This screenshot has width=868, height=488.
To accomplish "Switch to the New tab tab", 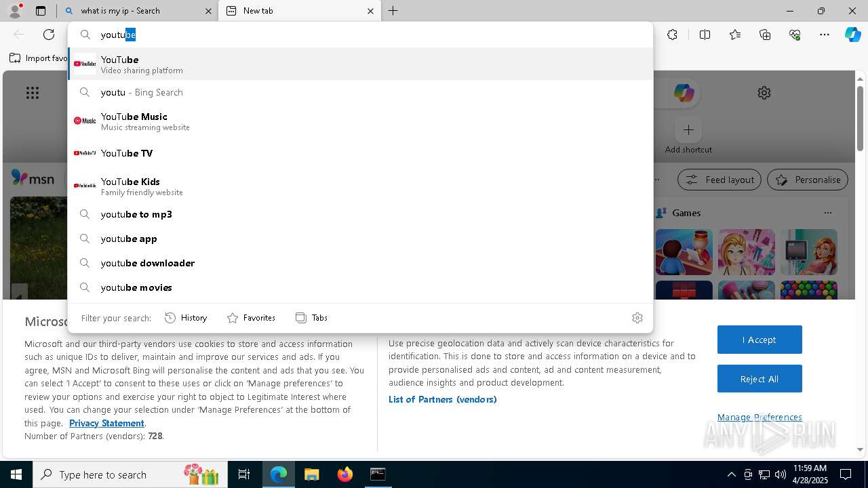I will click(x=299, y=11).
